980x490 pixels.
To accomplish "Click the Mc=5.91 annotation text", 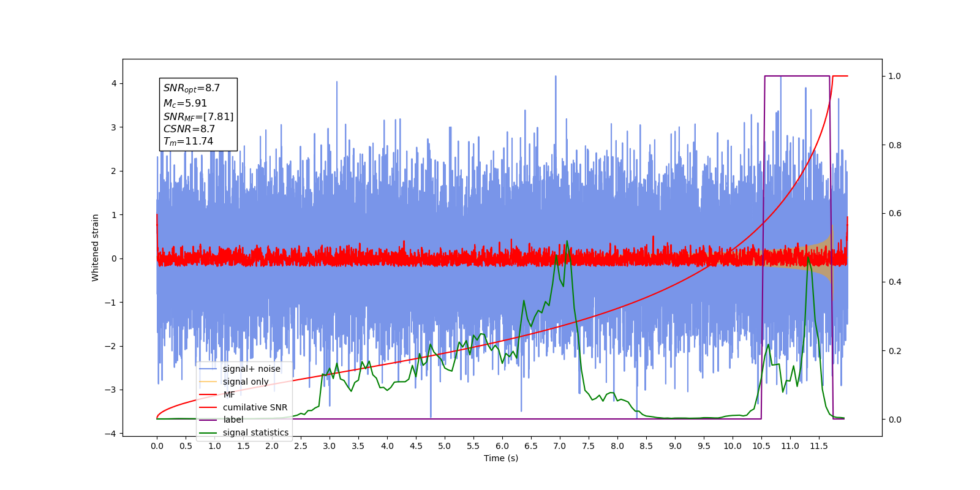I will (185, 104).
